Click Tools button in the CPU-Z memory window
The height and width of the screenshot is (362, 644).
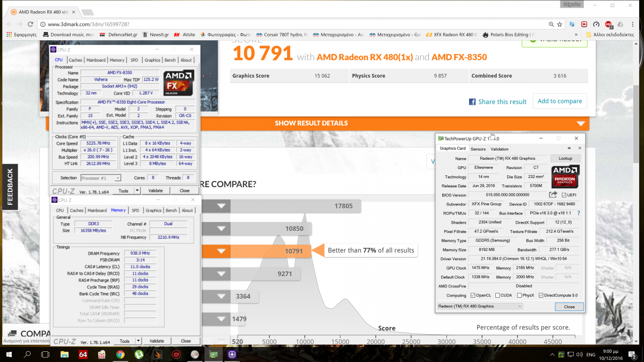click(125, 341)
